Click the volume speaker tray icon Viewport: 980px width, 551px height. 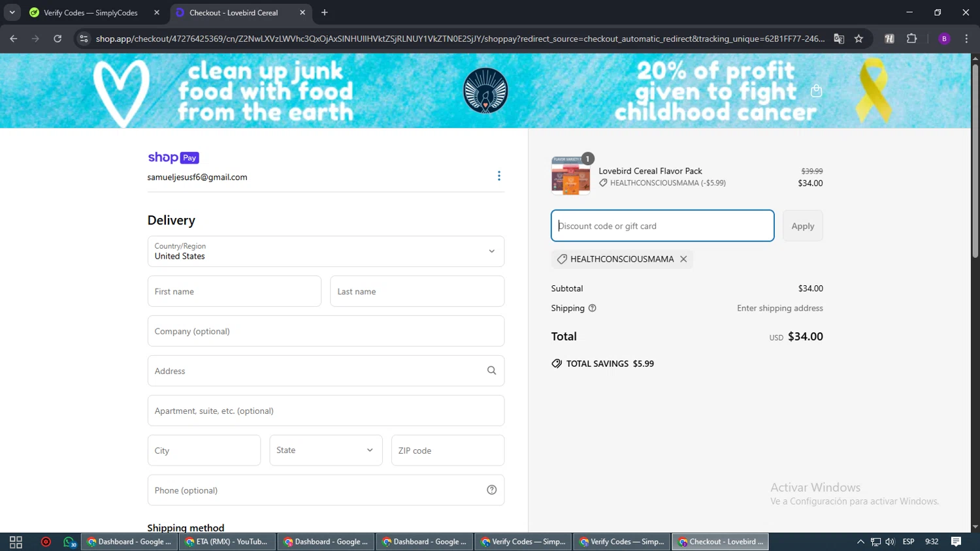tap(890, 542)
